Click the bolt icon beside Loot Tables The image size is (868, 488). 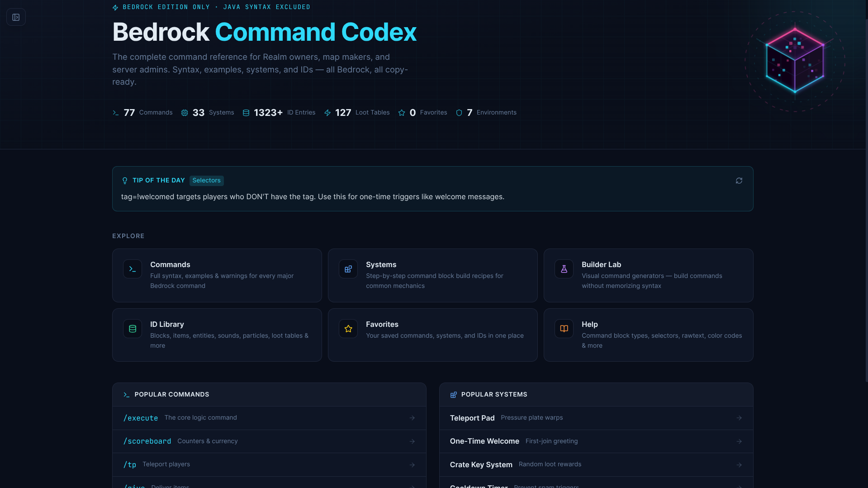tap(327, 113)
